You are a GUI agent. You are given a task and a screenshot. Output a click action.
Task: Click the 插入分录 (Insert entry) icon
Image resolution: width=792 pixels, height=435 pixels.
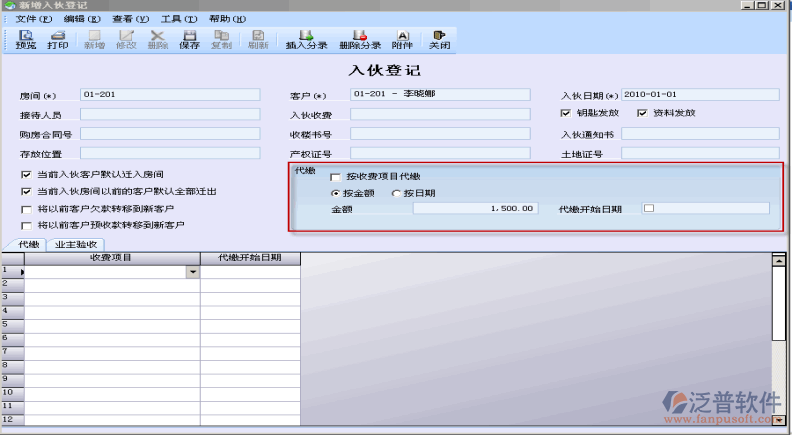306,39
